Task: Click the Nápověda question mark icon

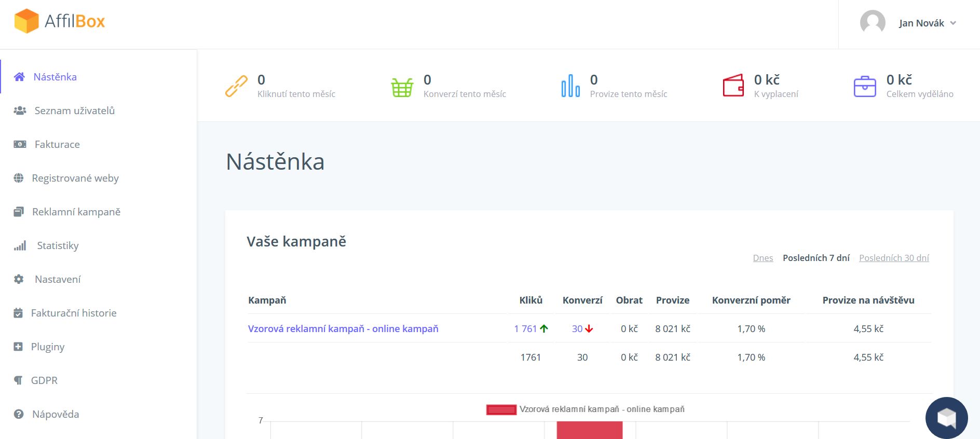Action: coord(19,414)
